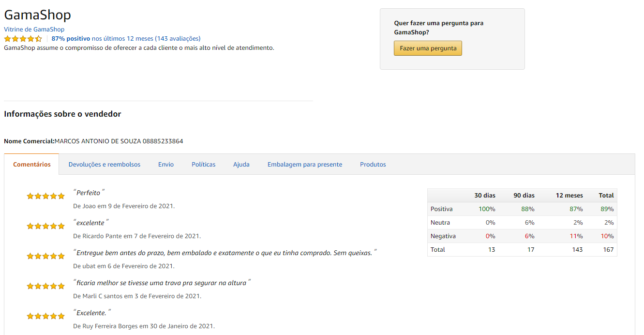Click the GamaShop seller name heading
The image size is (644, 335).
point(38,15)
